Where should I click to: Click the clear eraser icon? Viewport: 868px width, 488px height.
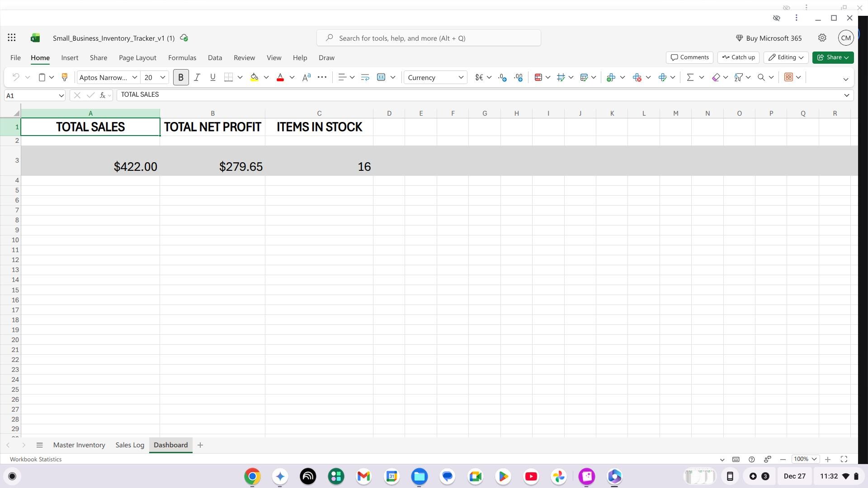click(x=716, y=78)
